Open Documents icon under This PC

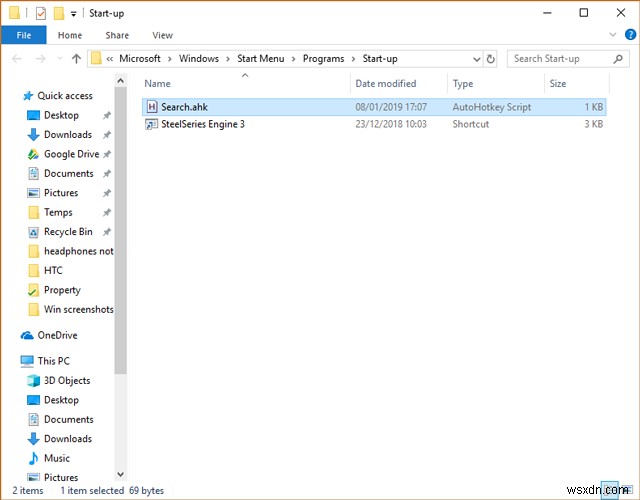33,419
